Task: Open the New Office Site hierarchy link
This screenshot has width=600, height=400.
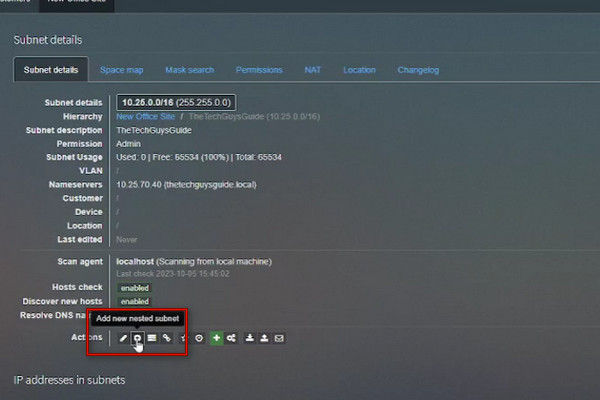Action: tap(145, 116)
